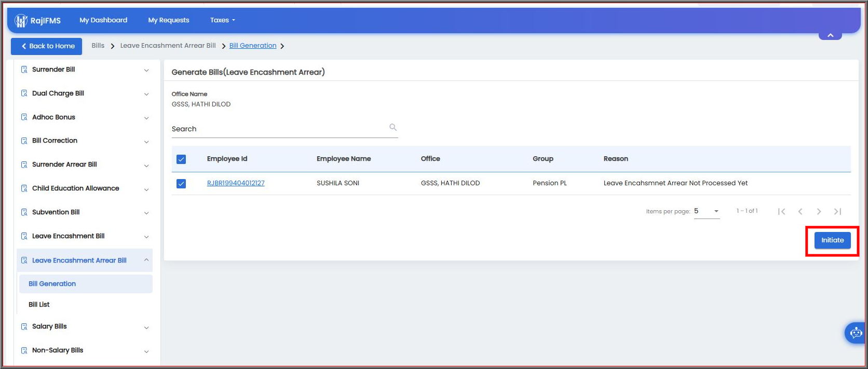
Task: Open the chatbot assistant icon
Action: click(x=856, y=333)
